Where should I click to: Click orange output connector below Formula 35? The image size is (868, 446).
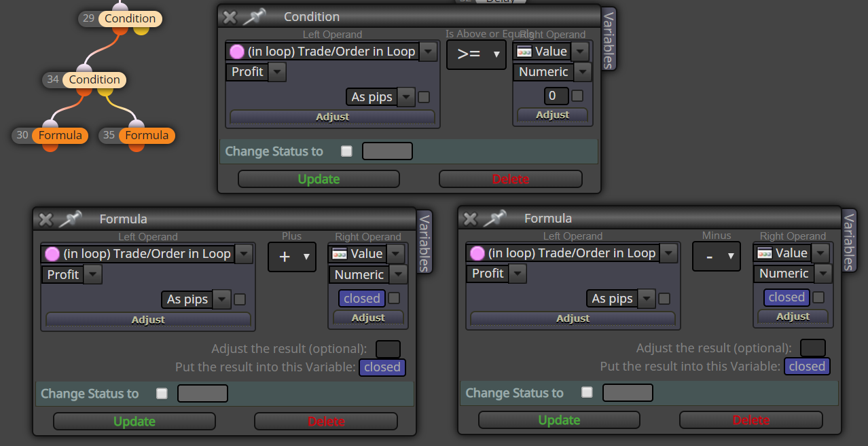137,146
